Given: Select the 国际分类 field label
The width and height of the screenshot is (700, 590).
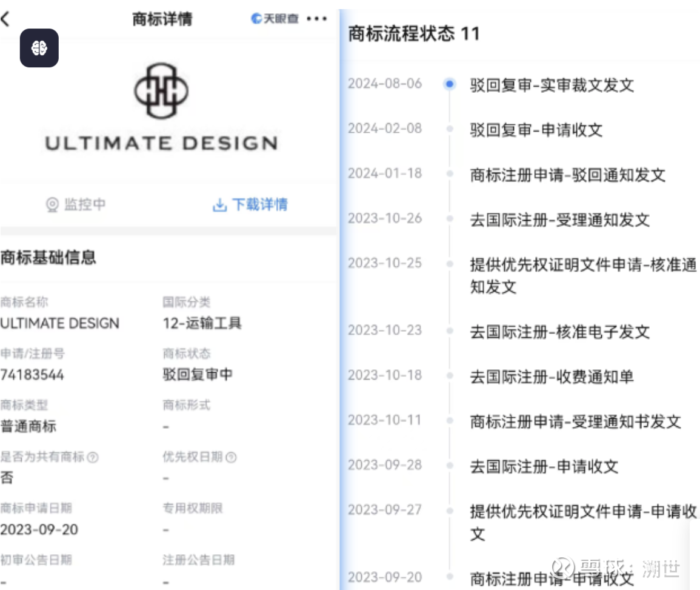Looking at the screenshot, I should click(186, 303).
